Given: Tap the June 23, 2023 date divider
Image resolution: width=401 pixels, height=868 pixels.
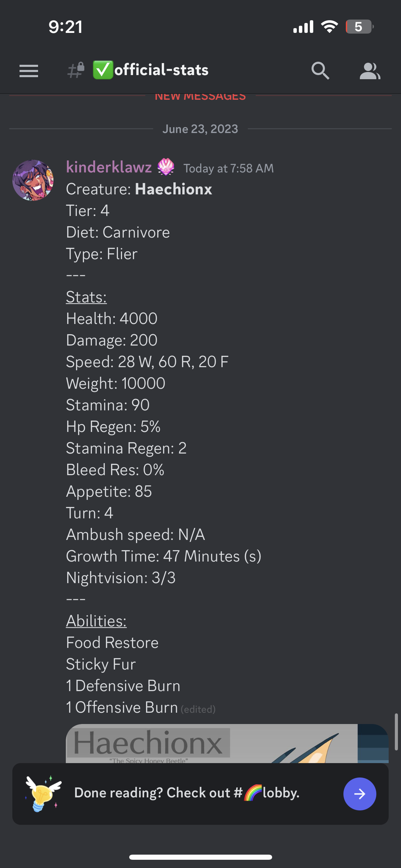Looking at the screenshot, I should point(200,129).
